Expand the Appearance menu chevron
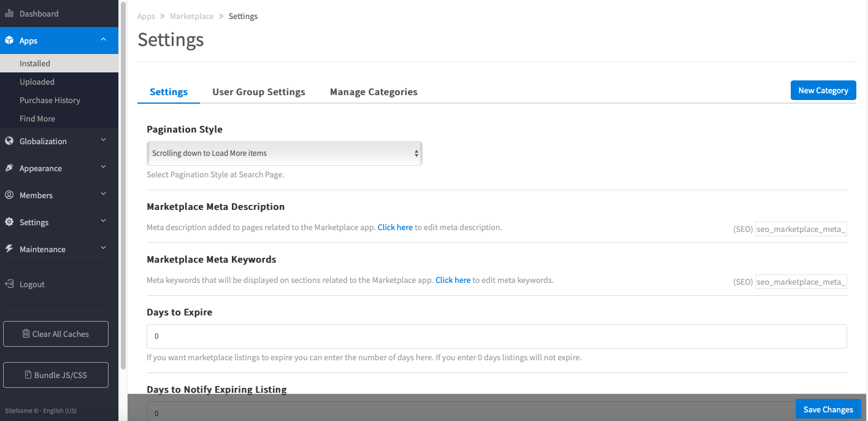 (x=103, y=168)
